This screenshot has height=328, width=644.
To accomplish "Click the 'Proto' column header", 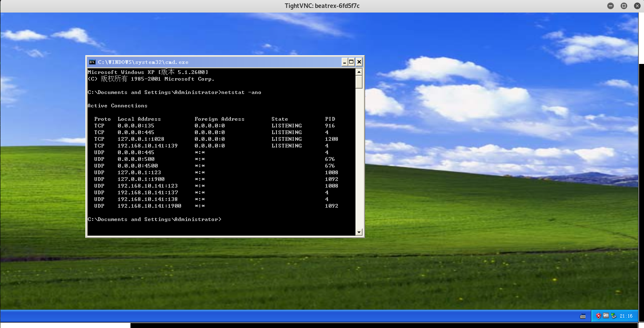I will [x=102, y=119].
